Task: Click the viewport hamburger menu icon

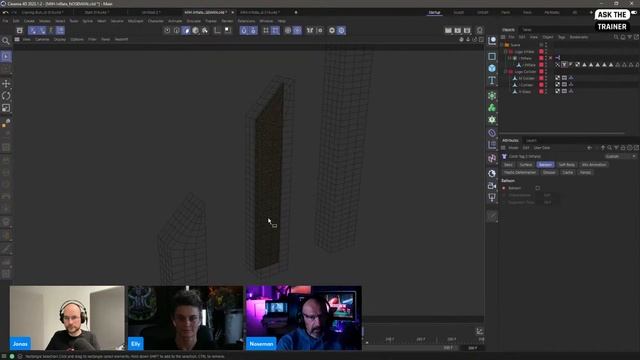Action: point(17,39)
